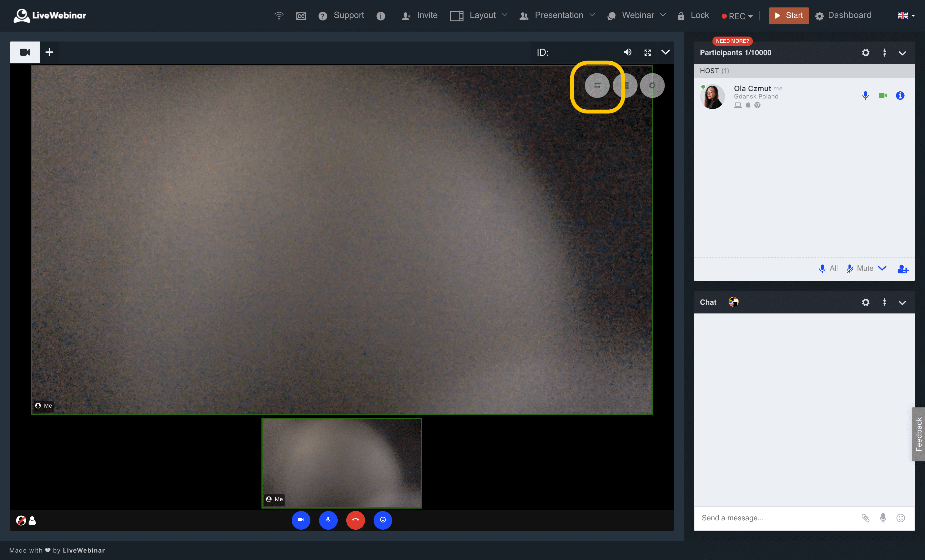This screenshot has height=560, width=925.
Task: Click the volume speaker icon
Action: point(627,52)
